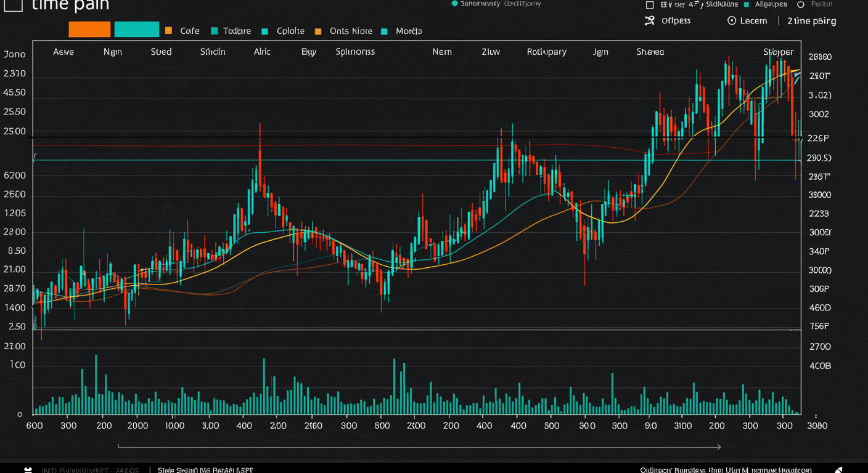Select the 'Alric' column header
The image size is (868, 473).
pos(262,52)
